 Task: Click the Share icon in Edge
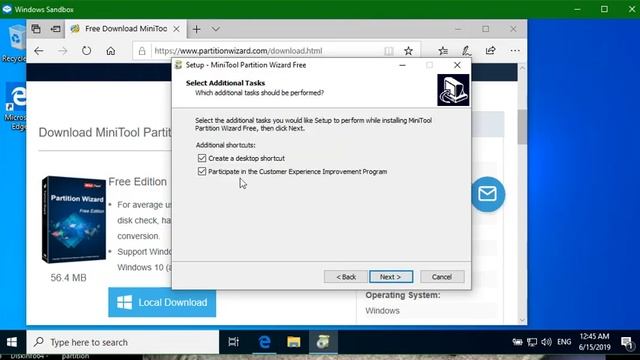pos(490,51)
